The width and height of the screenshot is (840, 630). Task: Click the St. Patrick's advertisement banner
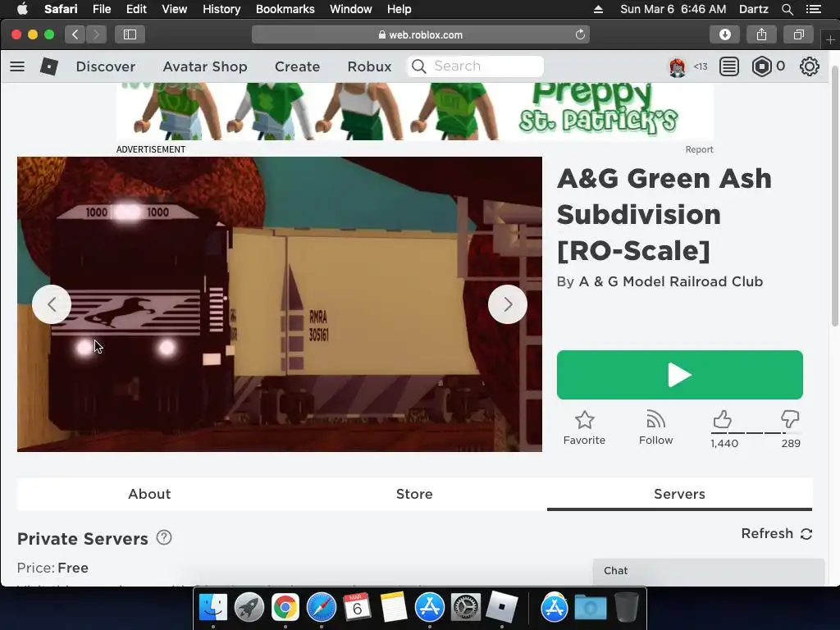[x=414, y=112]
